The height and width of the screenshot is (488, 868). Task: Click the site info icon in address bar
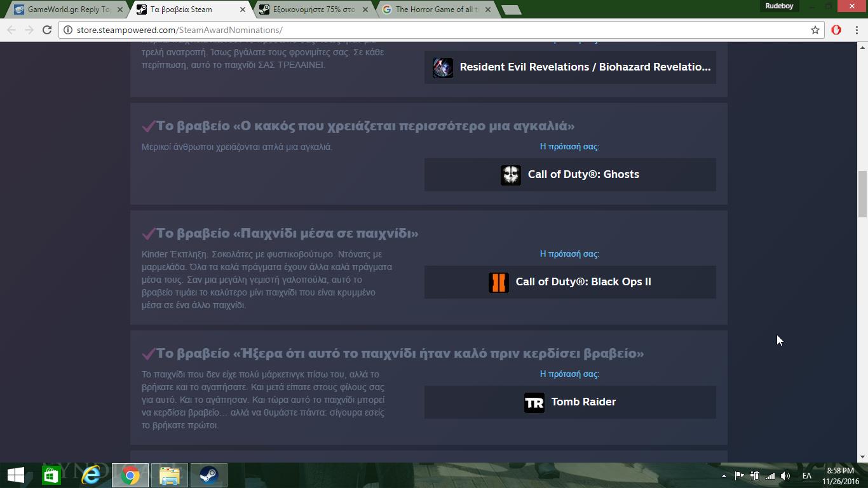pyautogui.click(x=67, y=30)
